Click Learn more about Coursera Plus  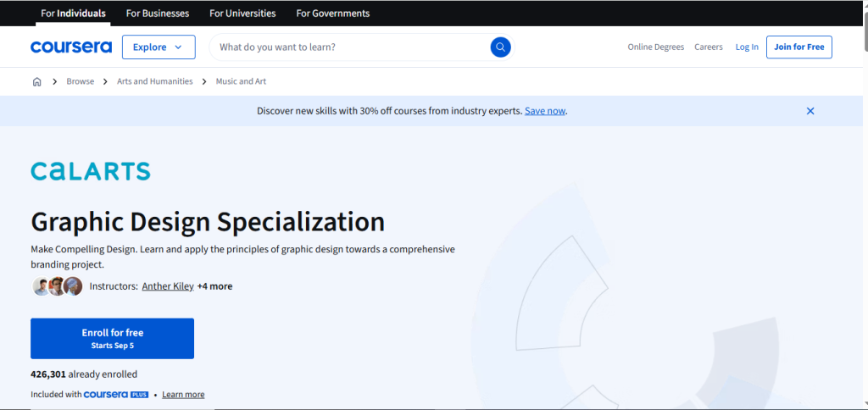pyautogui.click(x=183, y=395)
